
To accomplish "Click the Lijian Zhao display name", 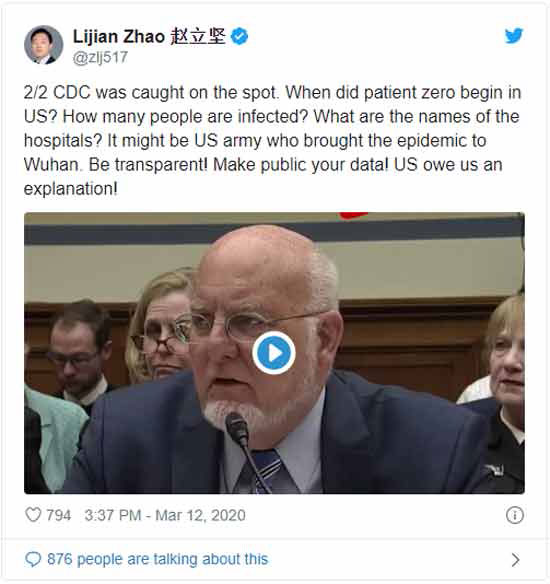I will pyautogui.click(x=119, y=36).
